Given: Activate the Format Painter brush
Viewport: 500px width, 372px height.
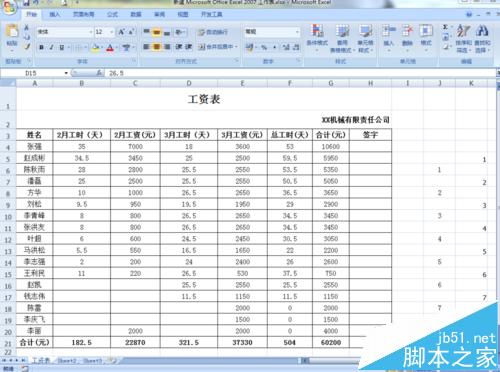Looking at the screenshot, I should [x=27, y=47].
